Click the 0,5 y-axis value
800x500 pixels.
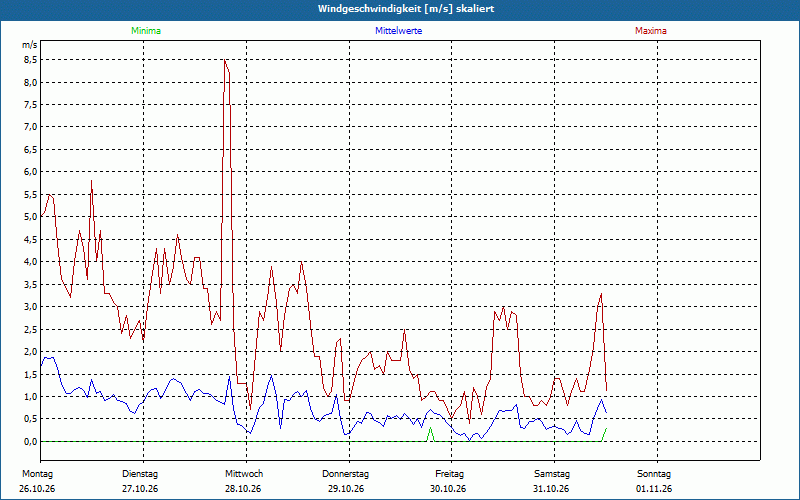(31, 419)
